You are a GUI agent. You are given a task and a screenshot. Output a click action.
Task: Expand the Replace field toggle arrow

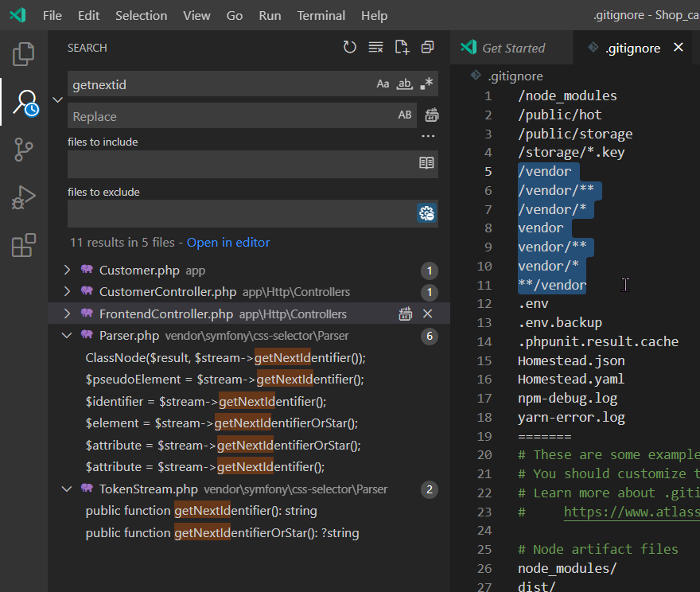[x=56, y=100]
